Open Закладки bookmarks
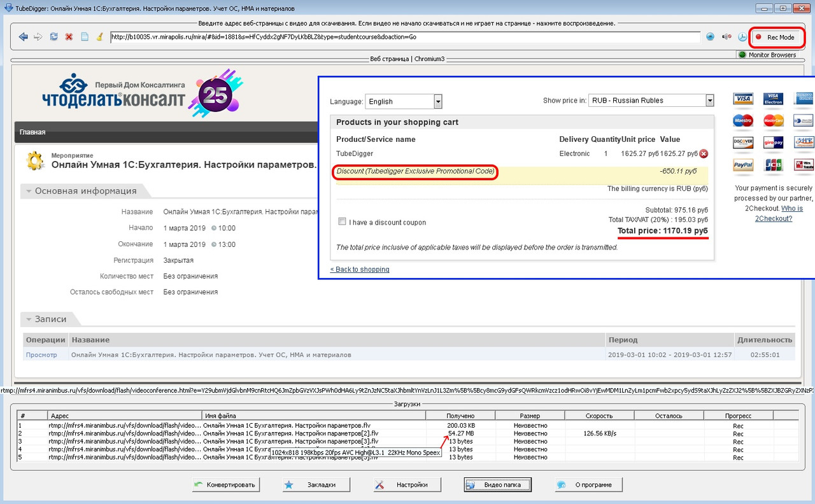815x504 pixels. click(316, 485)
